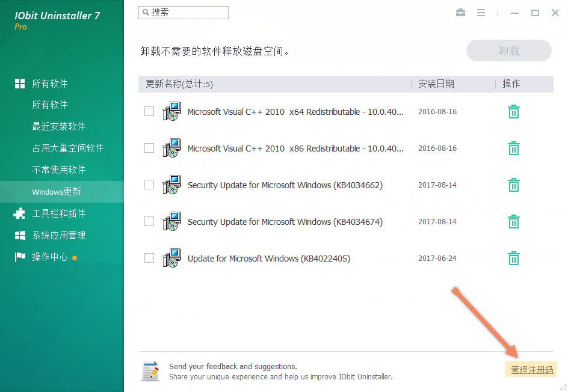Delete Security Update KB4034662 via trash icon
This screenshot has width=568, height=392.
click(x=514, y=185)
